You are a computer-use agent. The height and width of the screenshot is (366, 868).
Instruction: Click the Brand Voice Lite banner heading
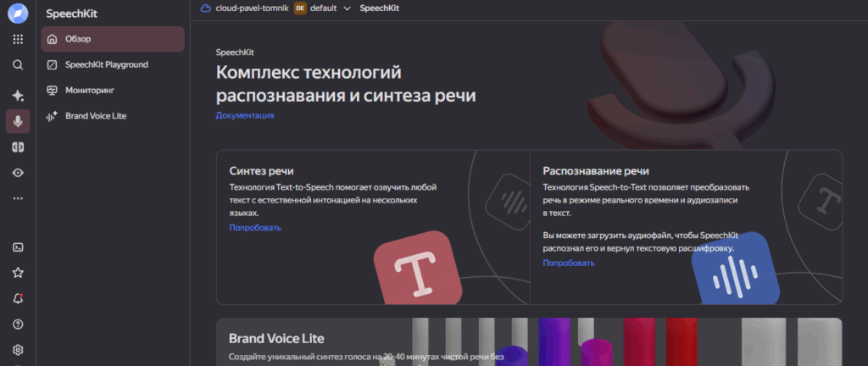(276, 338)
